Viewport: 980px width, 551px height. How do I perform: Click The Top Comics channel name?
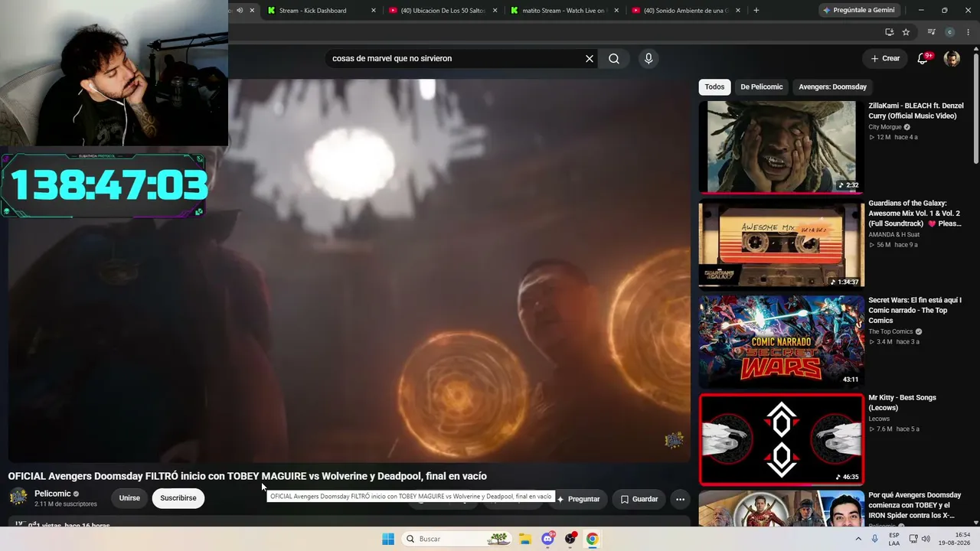(890, 331)
